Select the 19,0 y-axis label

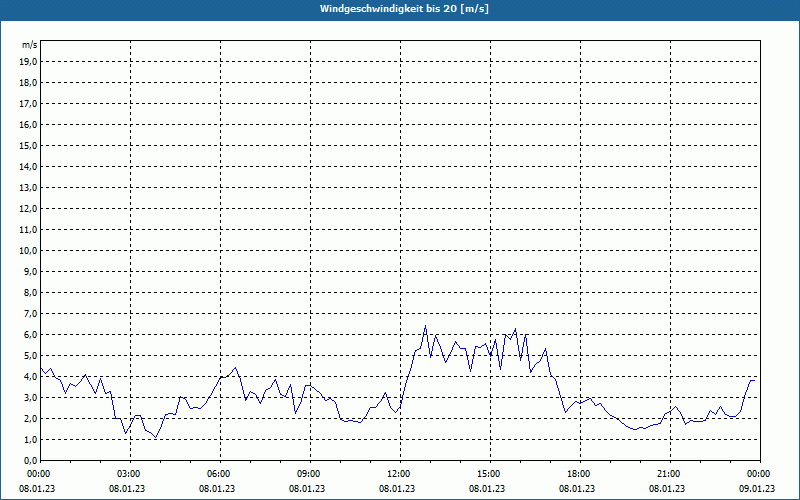click(30, 62)
